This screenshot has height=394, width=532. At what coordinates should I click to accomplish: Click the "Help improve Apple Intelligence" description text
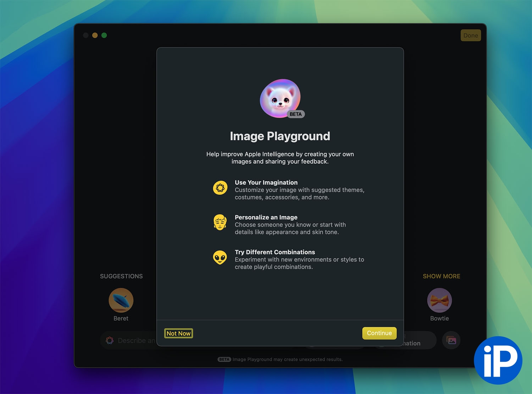coord(280,158)
